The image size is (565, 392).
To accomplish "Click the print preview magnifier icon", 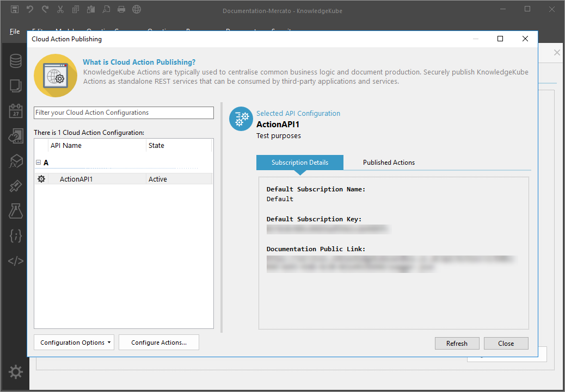I will pos(106,9).
